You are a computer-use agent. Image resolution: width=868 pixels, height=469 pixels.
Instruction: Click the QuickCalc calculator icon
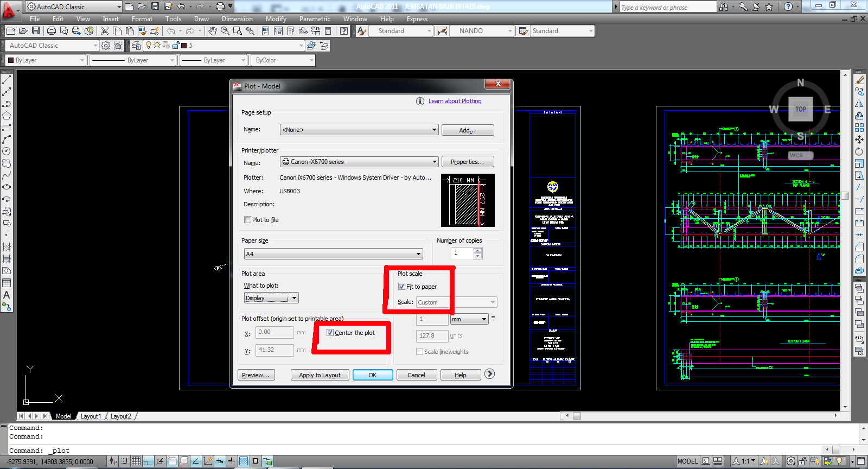[x=328, y=31]
